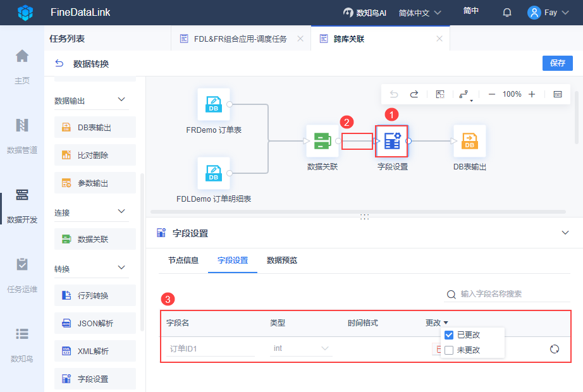Click the undo icon on canvas toolbar
The width and height of the screenshot is (583, 392).
394,94
